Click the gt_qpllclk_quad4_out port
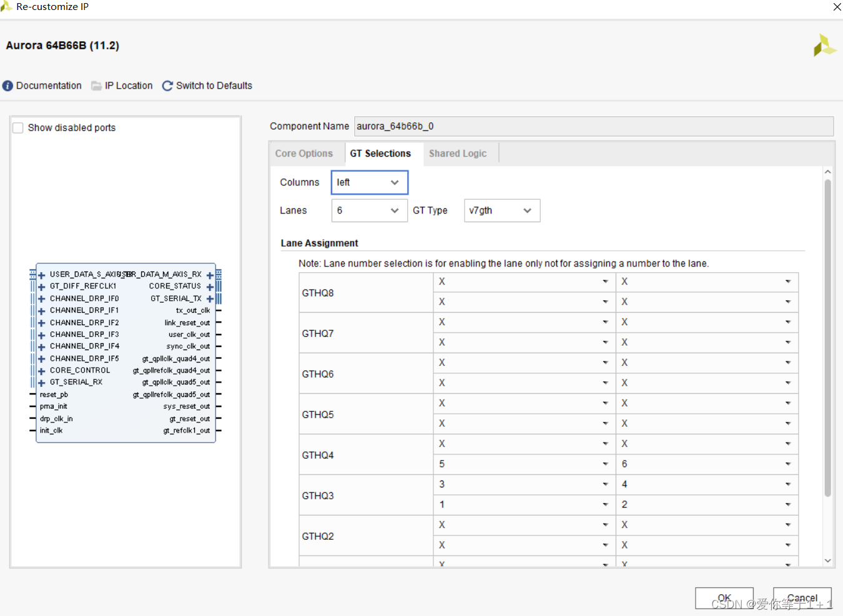 click(176, 359)
